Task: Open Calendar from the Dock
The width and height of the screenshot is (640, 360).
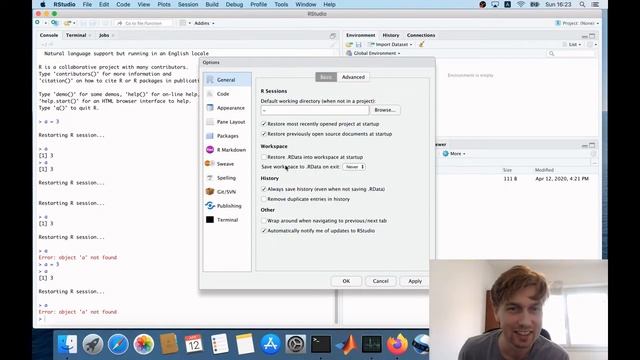Action: pos(194,344)
